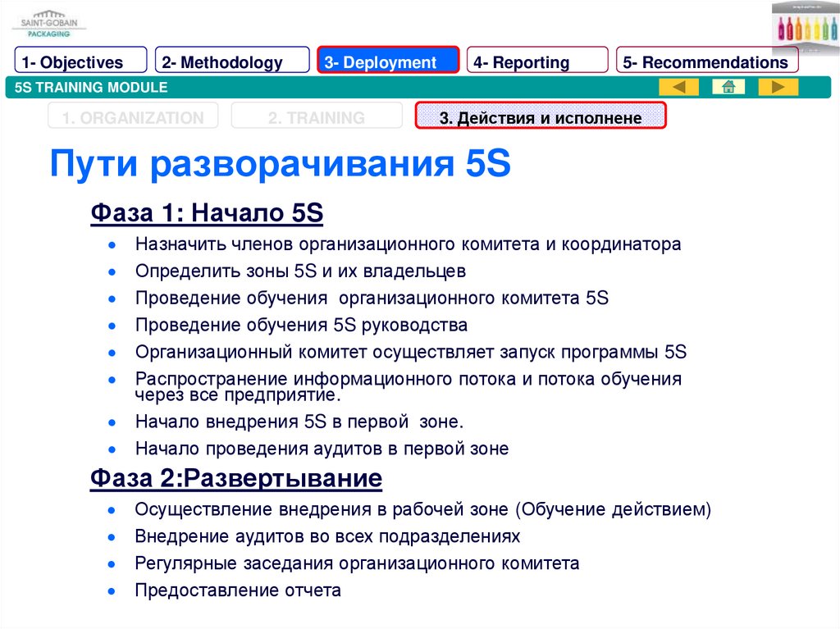Open the colored bottles thumbnail image
Viewport: 840px width, 629px height.
805,26
